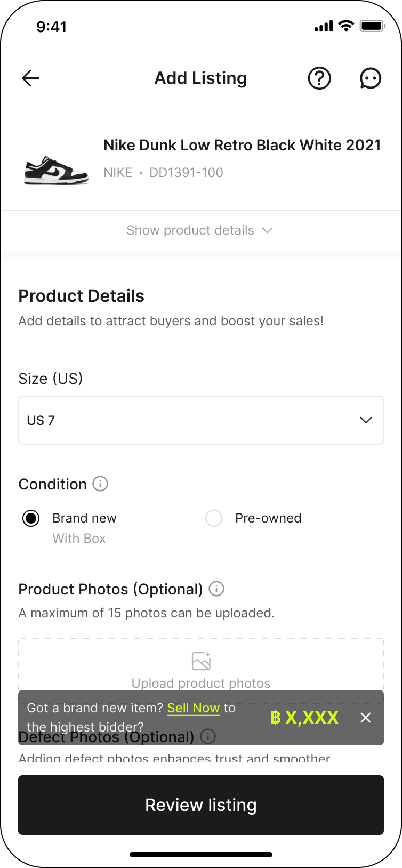
Task: Tap the battery icon in status bar
Action: pyautogui.click(x=372, y=26)
